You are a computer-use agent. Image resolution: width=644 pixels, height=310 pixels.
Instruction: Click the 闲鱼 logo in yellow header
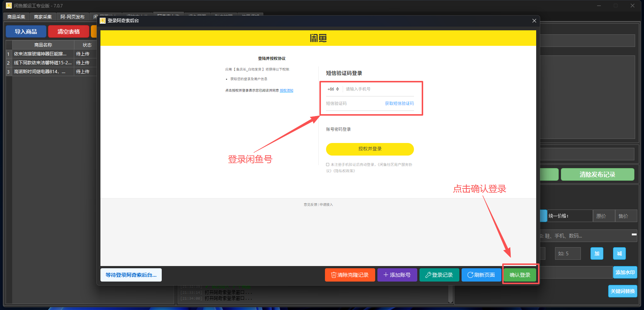[x=318, y=38]
